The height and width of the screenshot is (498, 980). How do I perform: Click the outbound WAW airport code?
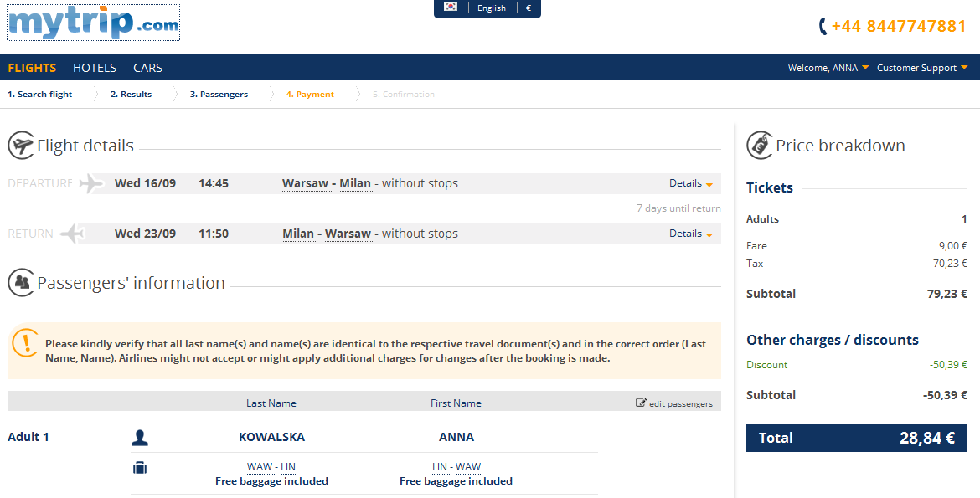(x=260, y=467)
